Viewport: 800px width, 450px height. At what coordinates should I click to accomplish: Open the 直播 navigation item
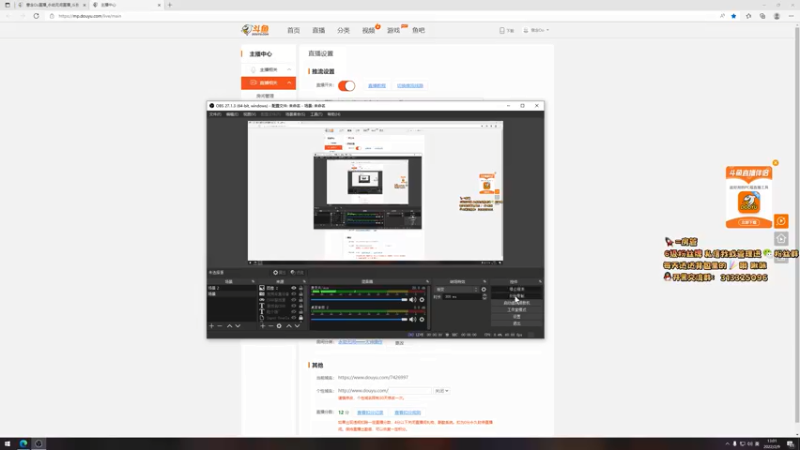pos(318,31)
